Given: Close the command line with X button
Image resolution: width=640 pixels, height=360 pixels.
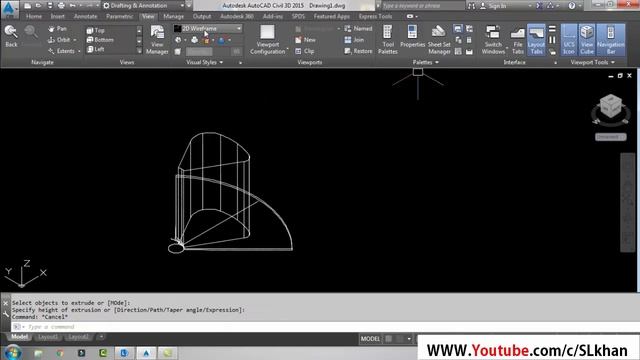Looking at the screenshot, I should 6,303.
